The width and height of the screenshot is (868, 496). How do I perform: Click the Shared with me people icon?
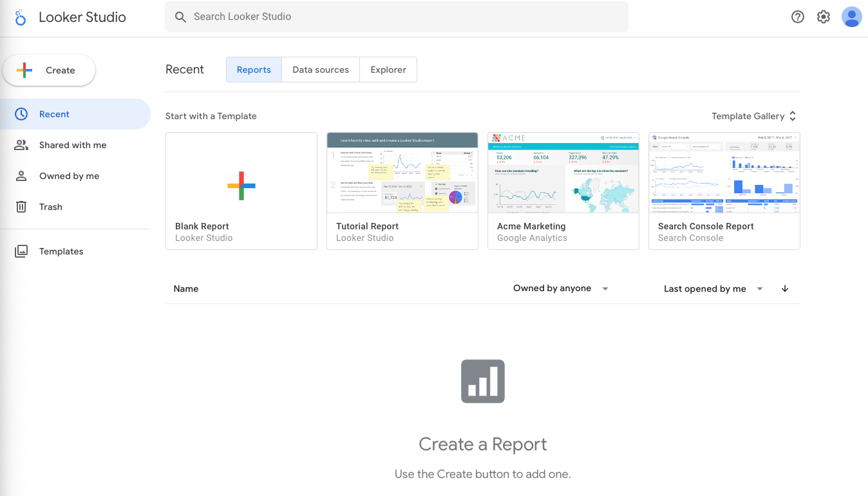pos(21,145)
